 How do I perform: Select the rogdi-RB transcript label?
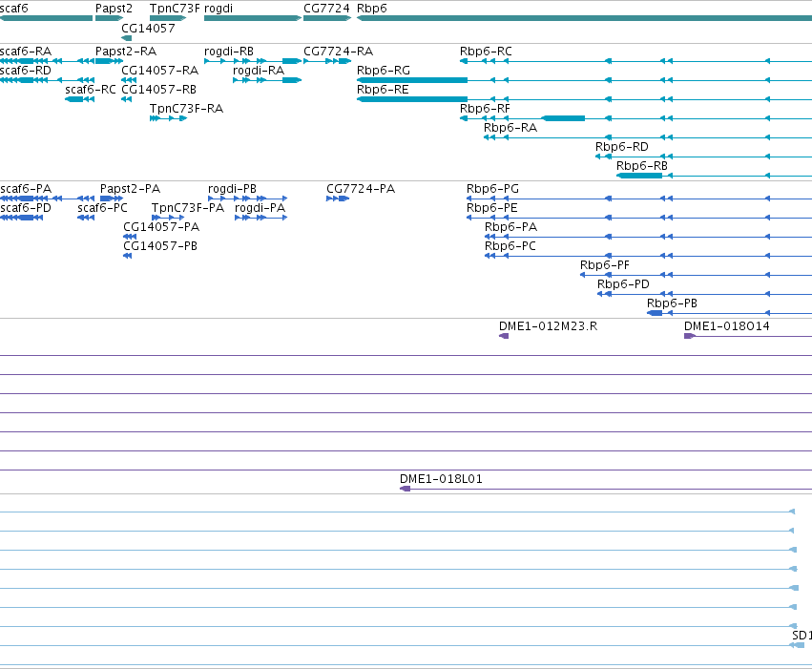pyautogui.click(x=229, y=52)
